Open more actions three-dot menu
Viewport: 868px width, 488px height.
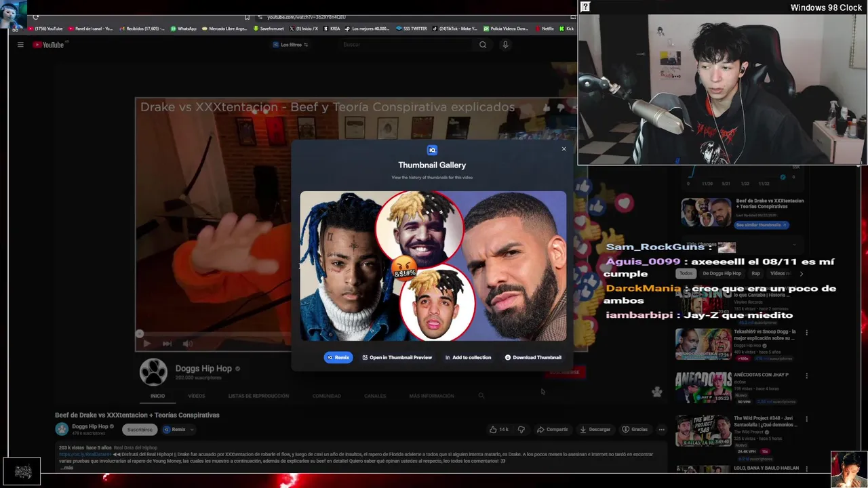pyautogui.click(x=662, y=430)
